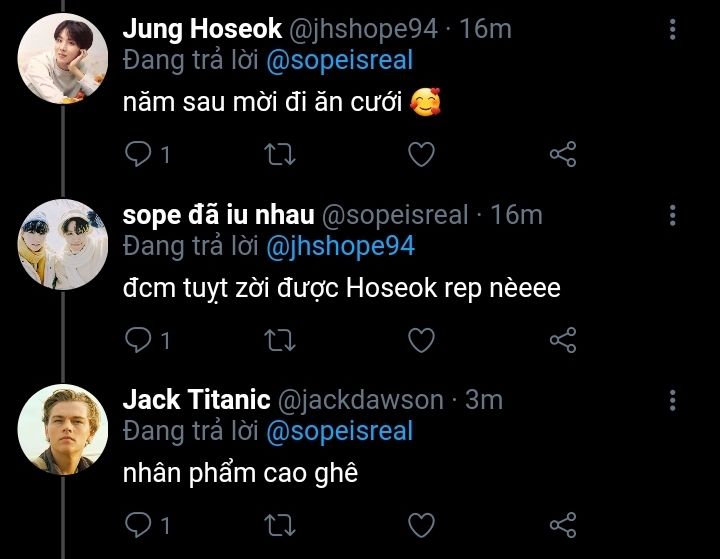Open more options on Jung Hoseok's tweet
720x559 pixels.
pyautogui.click(x=672, y=29)
